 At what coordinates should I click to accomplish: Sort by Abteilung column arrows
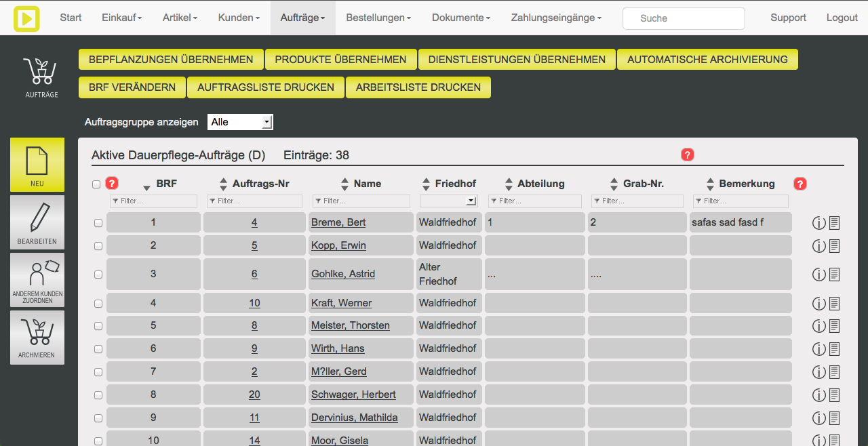click(x=509, y=184)
